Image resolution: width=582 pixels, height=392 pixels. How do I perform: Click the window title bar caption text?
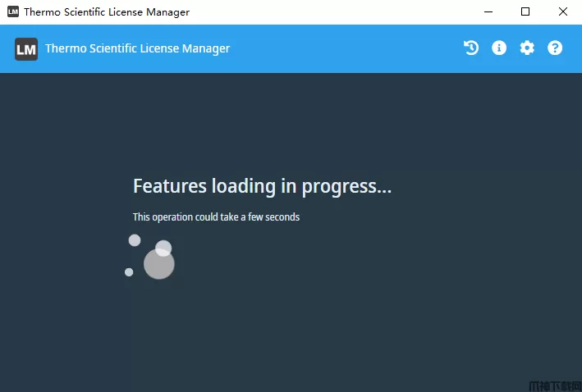pyautogui.click(x=107, y=11)
